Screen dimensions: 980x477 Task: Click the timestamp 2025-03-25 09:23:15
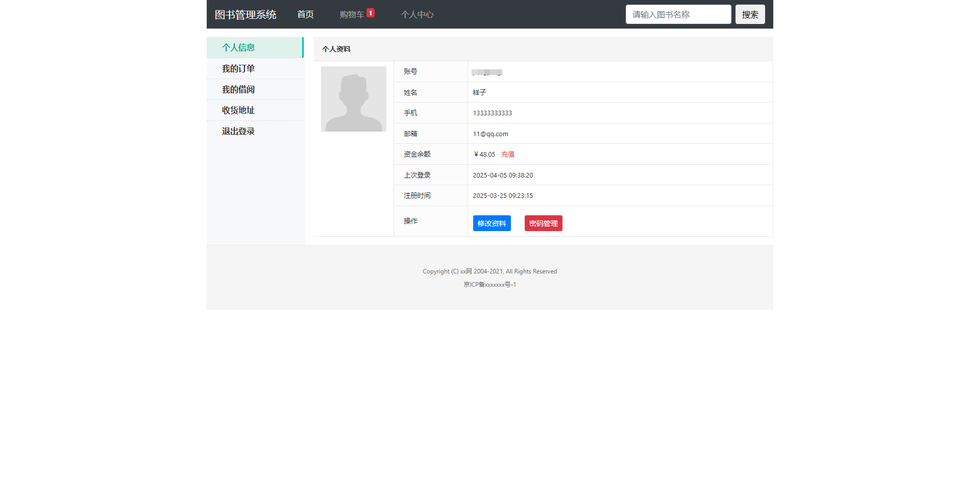click(503, 195)
